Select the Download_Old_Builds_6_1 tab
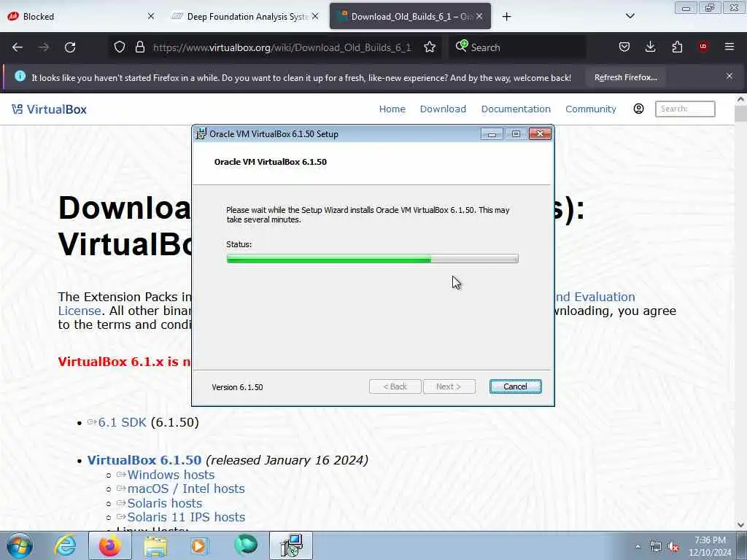The image size is (747, 560). tap(410, 16)
